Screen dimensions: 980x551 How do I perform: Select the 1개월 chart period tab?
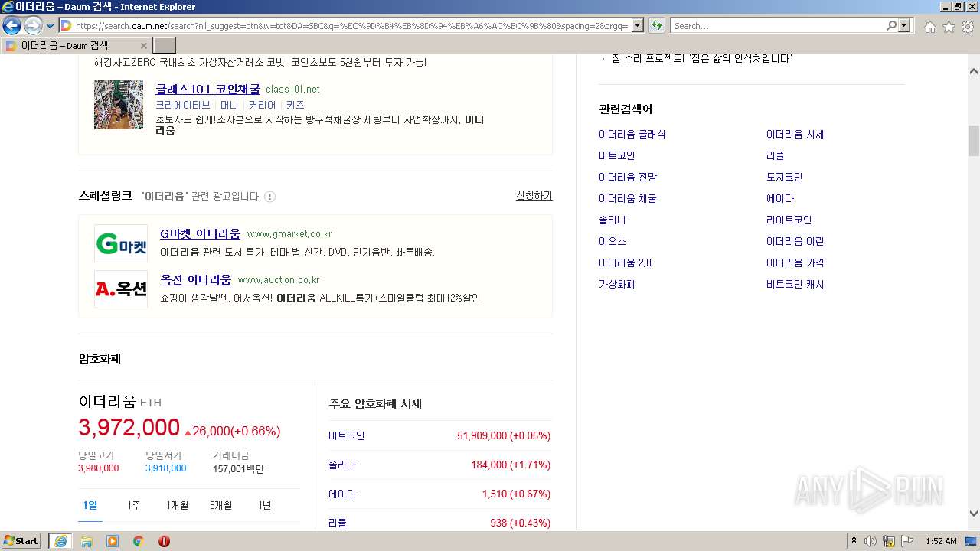coord(177,505)
